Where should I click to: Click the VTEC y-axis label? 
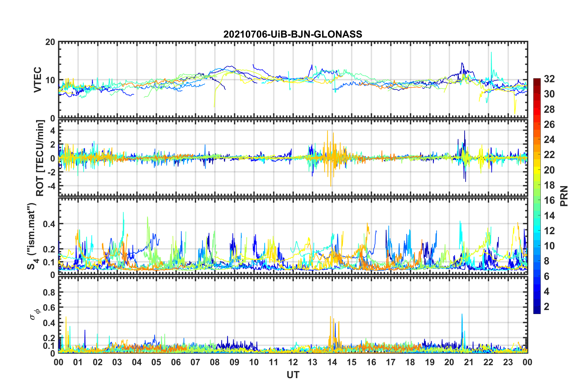[38, 80]
